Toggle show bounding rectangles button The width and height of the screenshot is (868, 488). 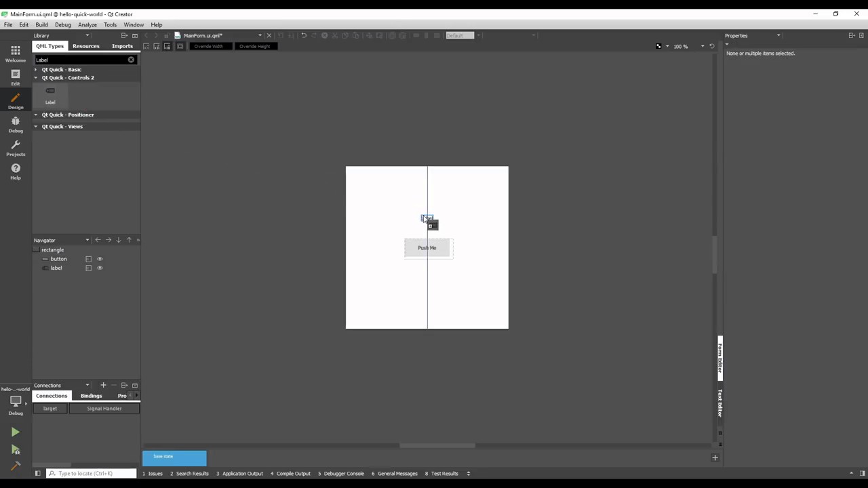[180, 46]
